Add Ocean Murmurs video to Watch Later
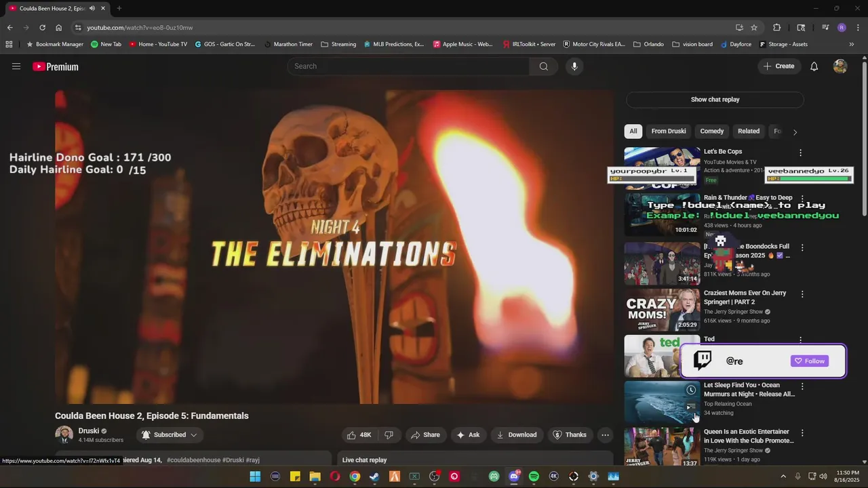868x488 pixels. pyautogui.click(x=690, y=390)
